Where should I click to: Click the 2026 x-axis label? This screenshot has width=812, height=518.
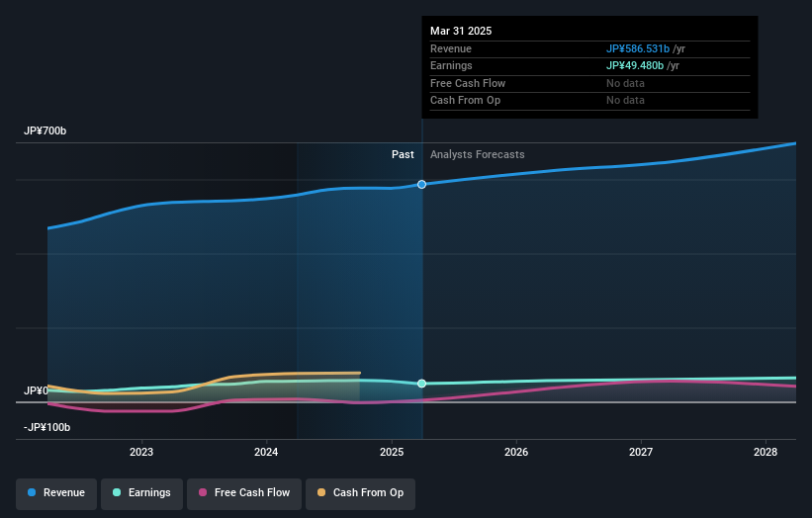(x=516, y=452)
